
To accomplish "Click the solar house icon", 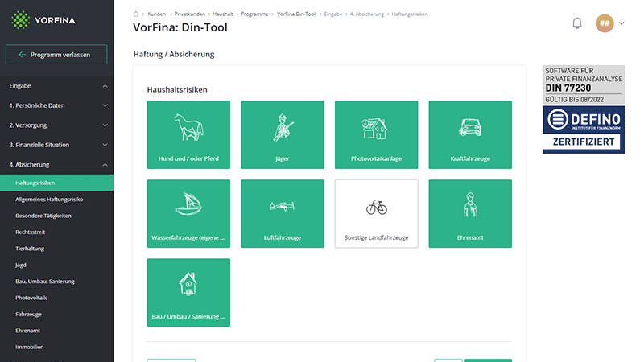I will [x=374, y=129].
